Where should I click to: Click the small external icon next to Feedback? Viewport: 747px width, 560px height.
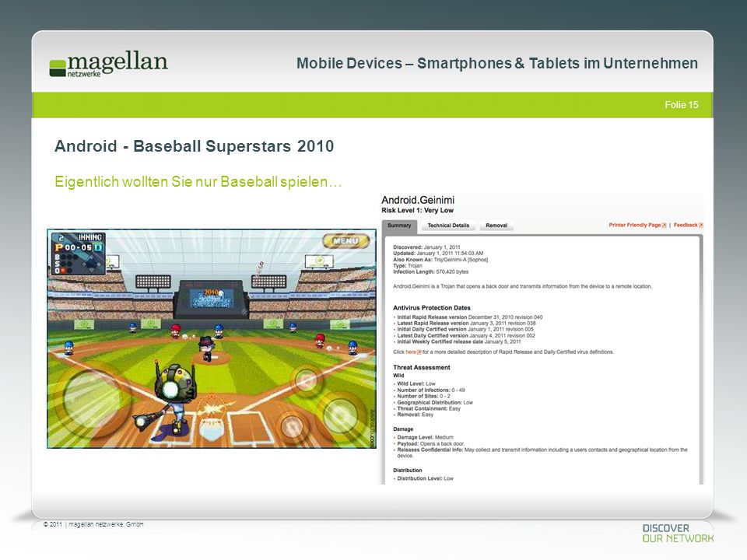pyautogui.click(x=701, y=226)
